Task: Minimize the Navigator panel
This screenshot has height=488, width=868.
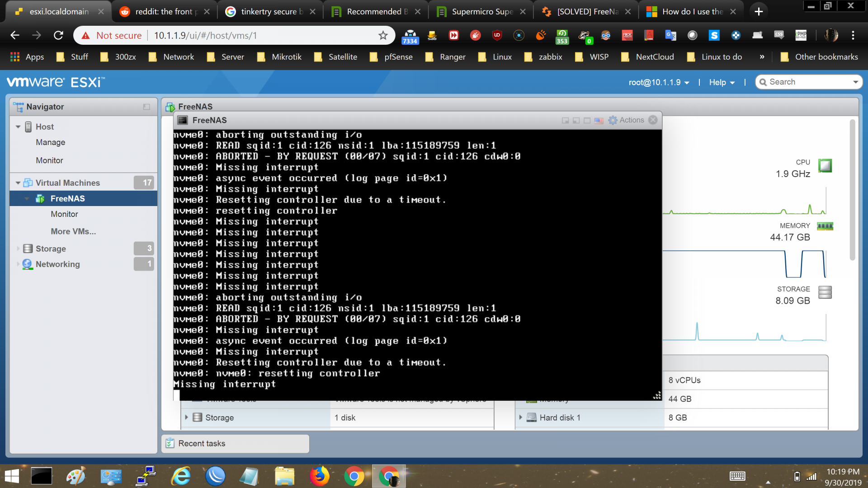Action: [x=146, y=107]
